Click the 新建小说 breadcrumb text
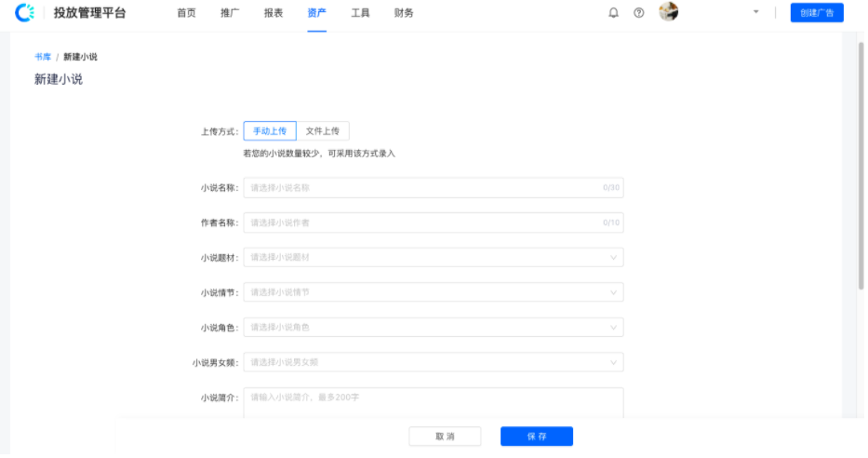 point(80,57)
